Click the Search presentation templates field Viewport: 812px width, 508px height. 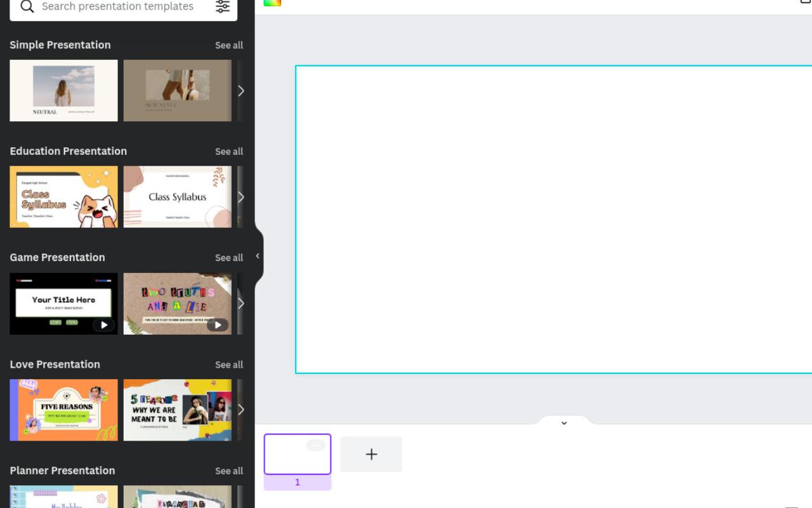124,8
